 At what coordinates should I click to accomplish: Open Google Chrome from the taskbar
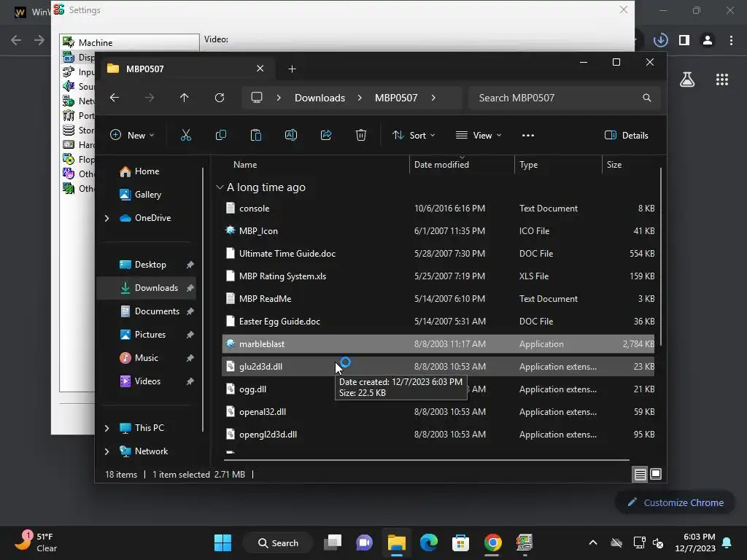[x=492, y=542]
